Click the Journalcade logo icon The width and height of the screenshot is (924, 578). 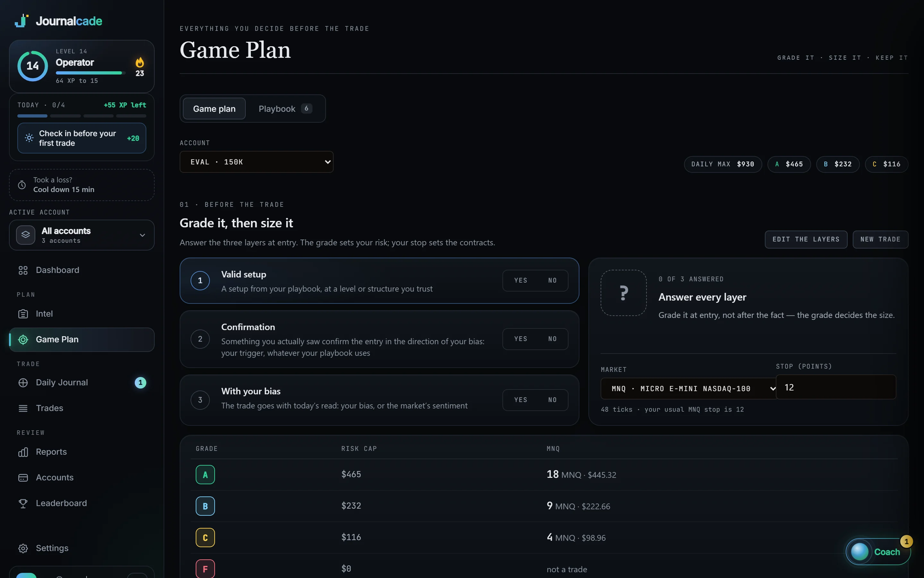click(x=22, y=21)
